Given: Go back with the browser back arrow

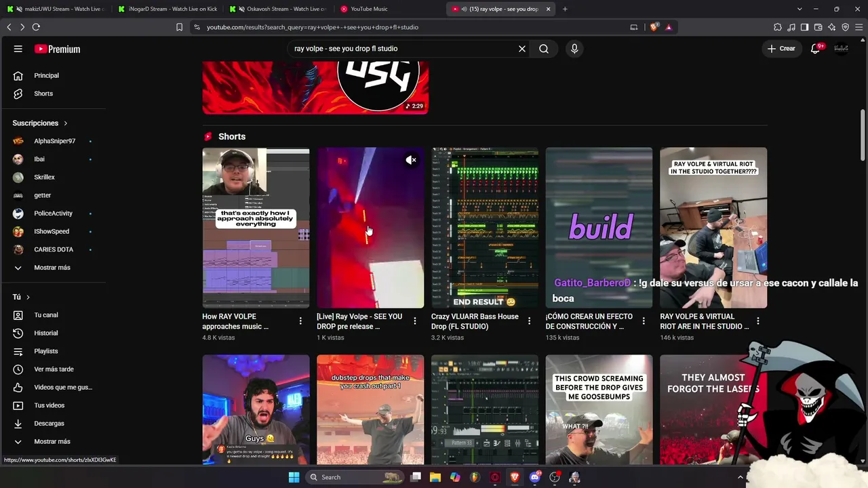Looking at the screenshot, I should coord(9,27).
